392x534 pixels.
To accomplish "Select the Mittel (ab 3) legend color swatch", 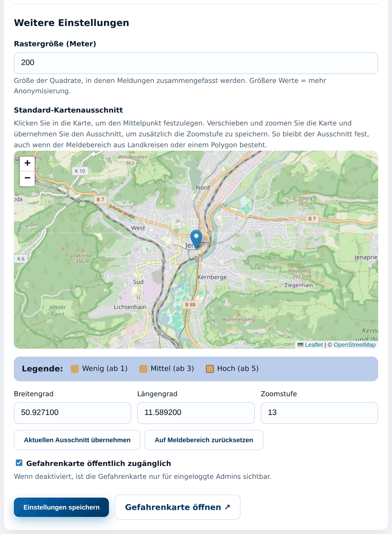I will click(x=143, y=369).
